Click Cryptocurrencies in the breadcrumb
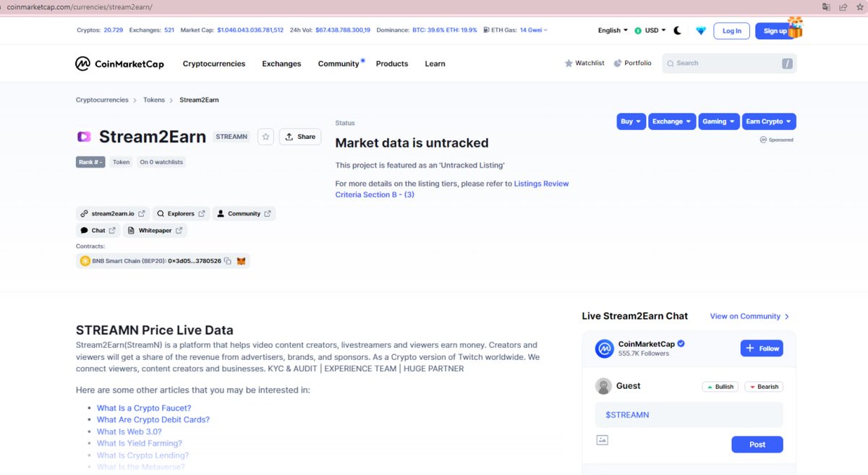 click(x=102, y=100)
